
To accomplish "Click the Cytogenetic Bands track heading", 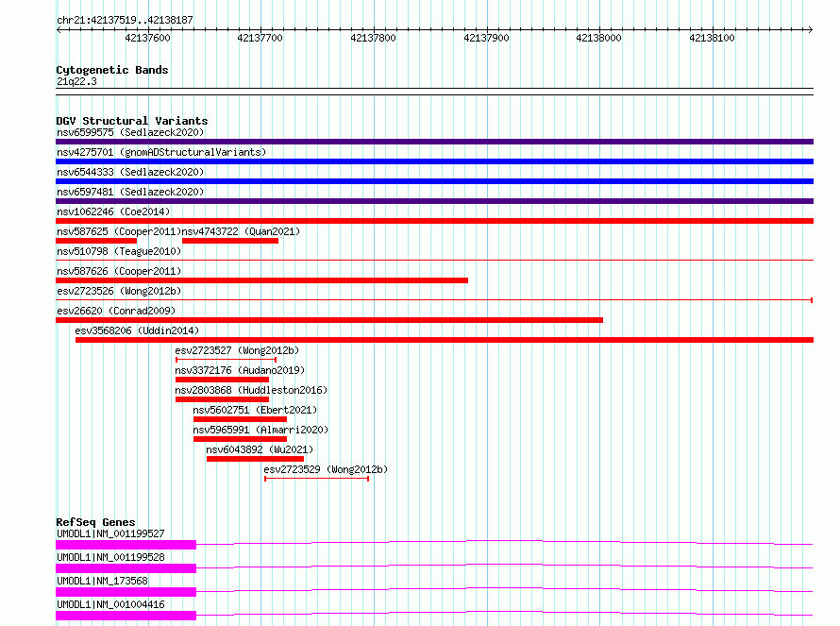I will [112, 70].
